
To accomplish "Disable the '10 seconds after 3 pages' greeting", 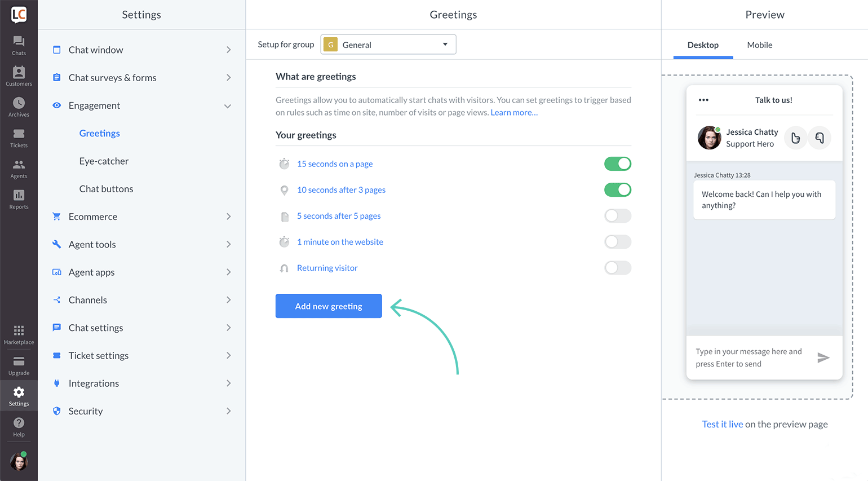I will (x=618, y=189).
